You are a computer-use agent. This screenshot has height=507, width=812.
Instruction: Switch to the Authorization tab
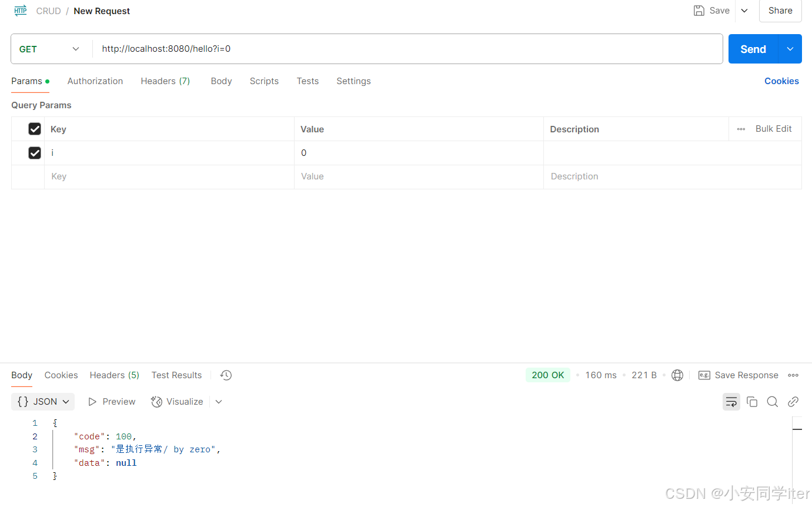point(95,81)
